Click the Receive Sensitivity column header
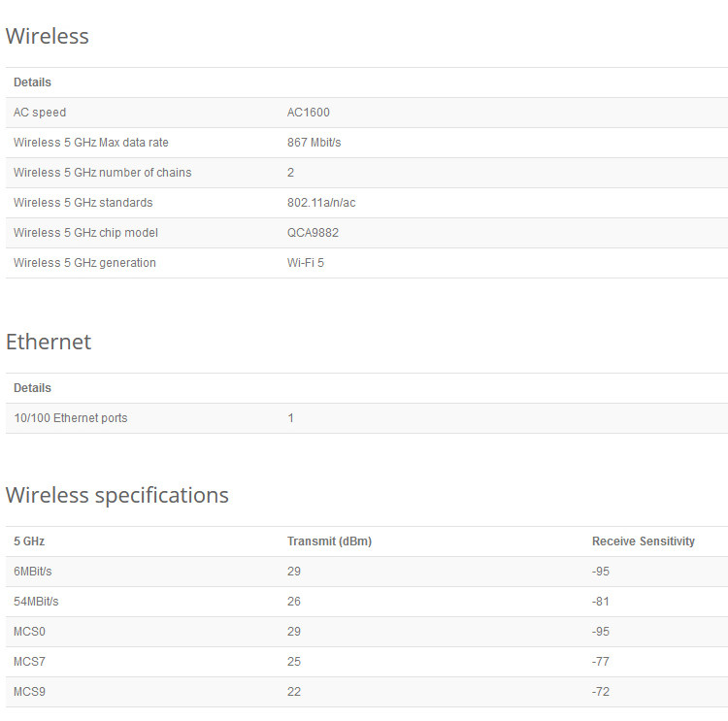Viewport: 728px width, 721px height. (644, 541)
